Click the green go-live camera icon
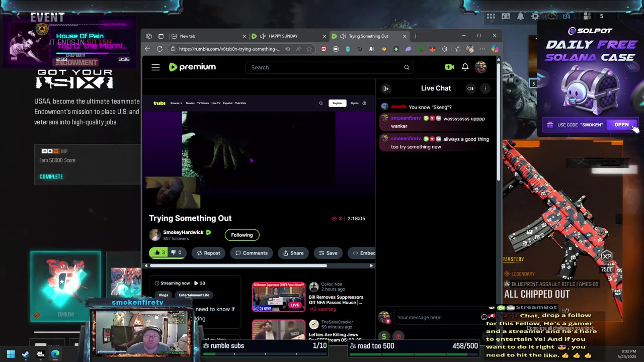Image resolution: width=644 pixels, height=362 pixels. pos(449,67)
